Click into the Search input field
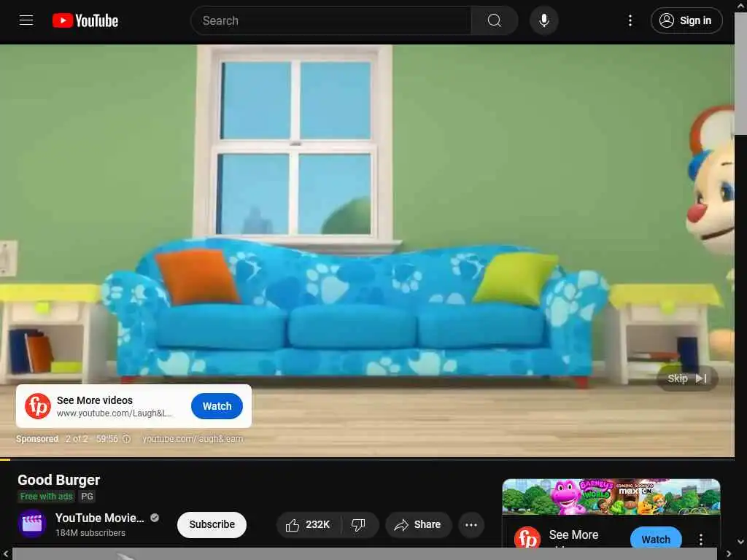 (x=330, y=20)
